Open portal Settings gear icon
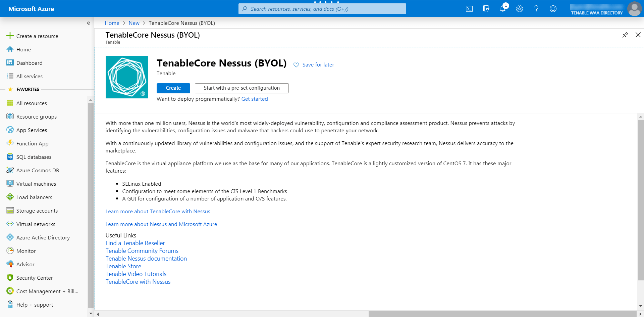 tap(519, 9)
